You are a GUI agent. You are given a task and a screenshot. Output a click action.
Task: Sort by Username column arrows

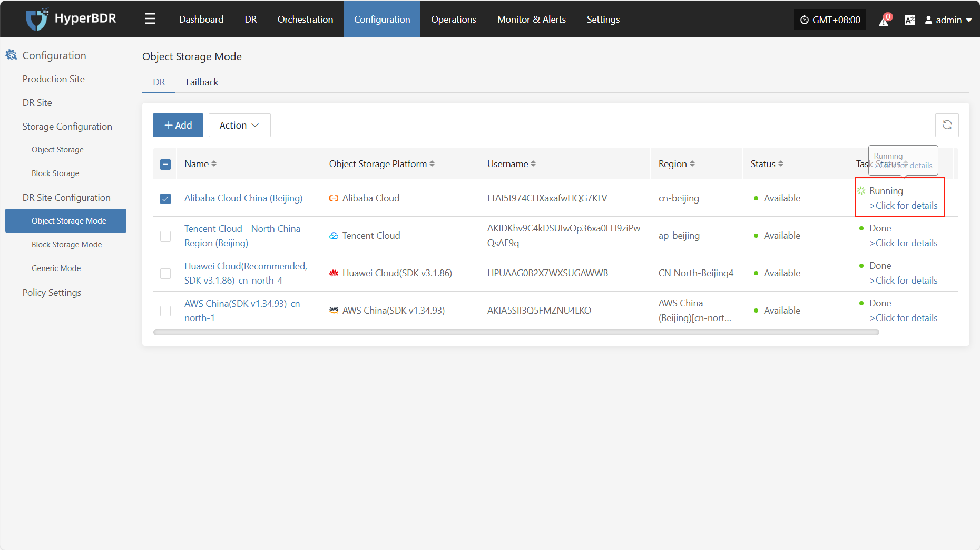pos(533,164)
